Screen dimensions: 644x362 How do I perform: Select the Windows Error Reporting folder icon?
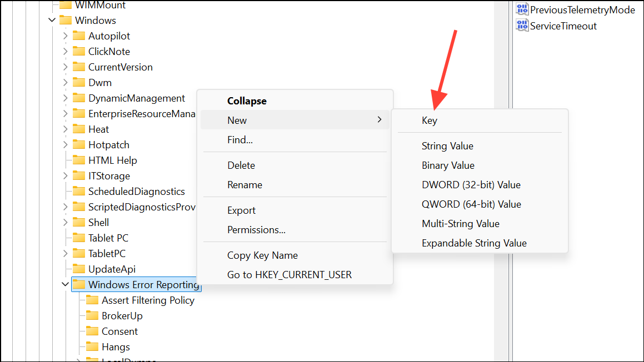coord(79,285)
